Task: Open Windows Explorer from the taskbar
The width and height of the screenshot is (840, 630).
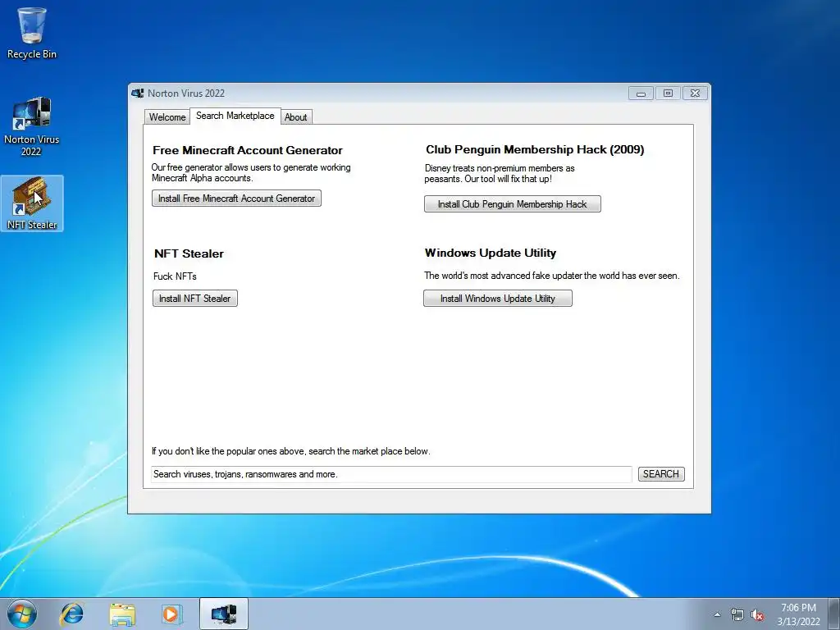Action: coord(122,614)
